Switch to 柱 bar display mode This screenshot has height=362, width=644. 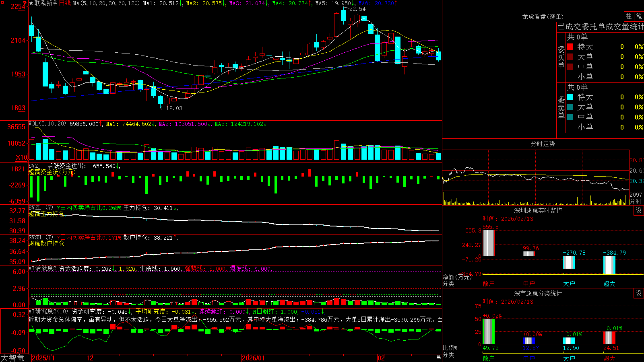click(x=629, y=16)
